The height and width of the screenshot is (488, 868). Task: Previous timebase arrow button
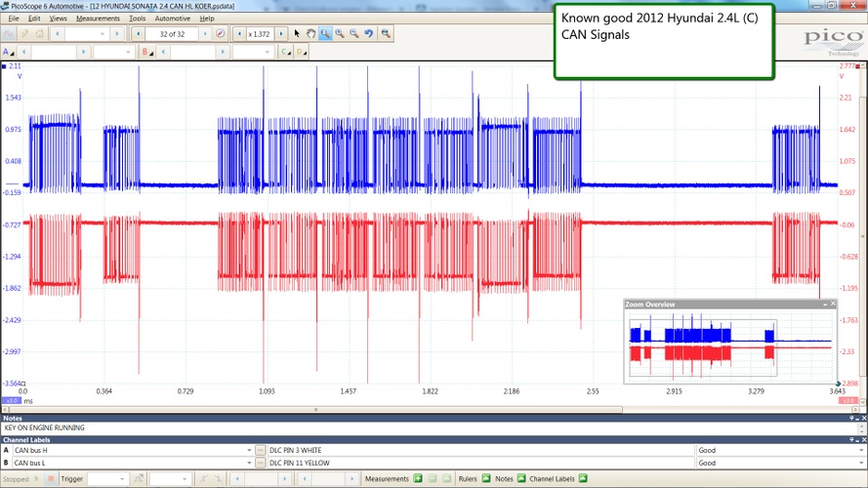point(57,34)
